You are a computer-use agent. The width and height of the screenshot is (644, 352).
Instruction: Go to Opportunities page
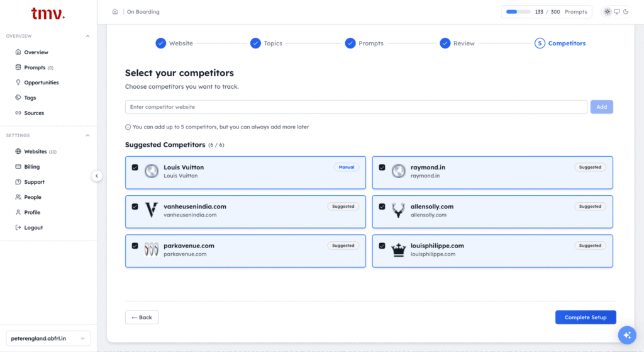pos(37,82)
